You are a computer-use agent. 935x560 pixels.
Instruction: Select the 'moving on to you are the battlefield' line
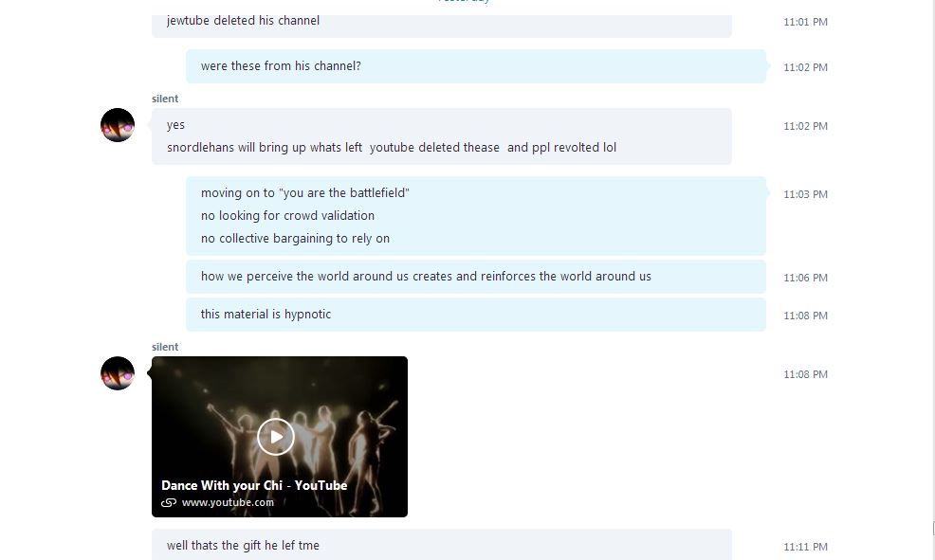coord(304,193)
